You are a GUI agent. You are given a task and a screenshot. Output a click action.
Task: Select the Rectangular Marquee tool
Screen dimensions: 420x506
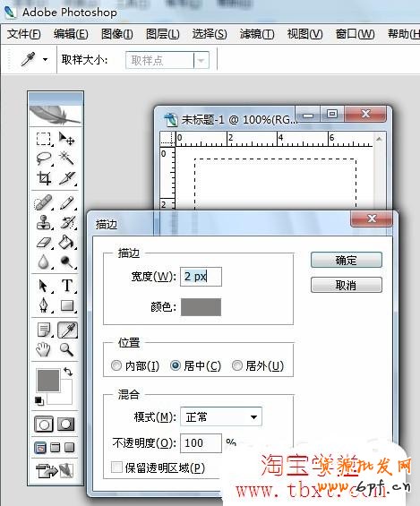tap(44, 139)
